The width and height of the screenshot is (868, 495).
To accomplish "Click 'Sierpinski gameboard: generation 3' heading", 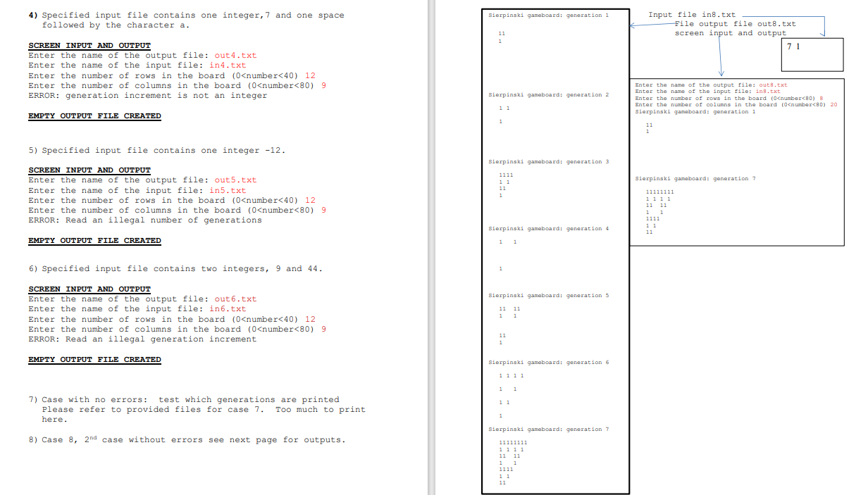I will pyautogui.click(x=548, y=162).
